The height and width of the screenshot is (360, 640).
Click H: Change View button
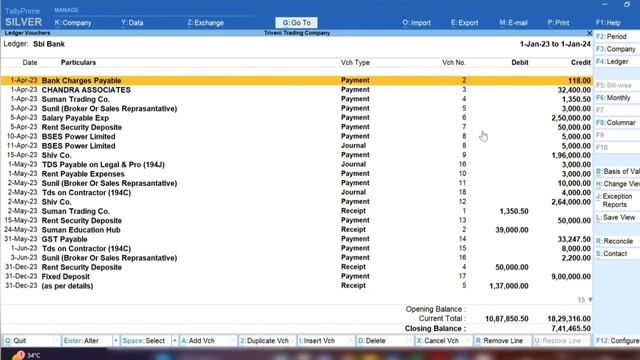click(x=618, y=184)
